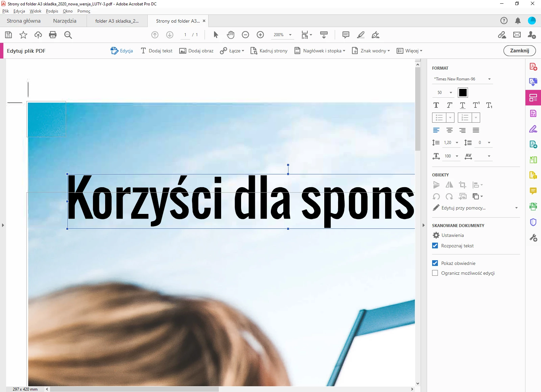Open the notifications bell
Screen dimensions: 541x392
point(518,21)
